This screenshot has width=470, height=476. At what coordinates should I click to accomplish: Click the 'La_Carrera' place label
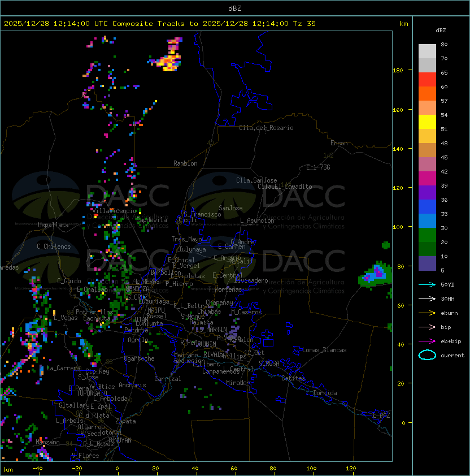[x=64, y=368]
